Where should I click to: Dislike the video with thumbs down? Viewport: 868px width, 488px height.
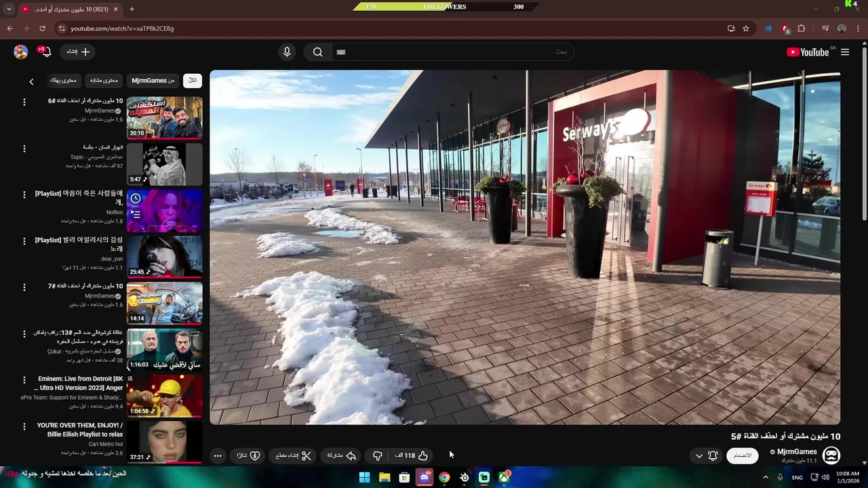tap(378, 455)
